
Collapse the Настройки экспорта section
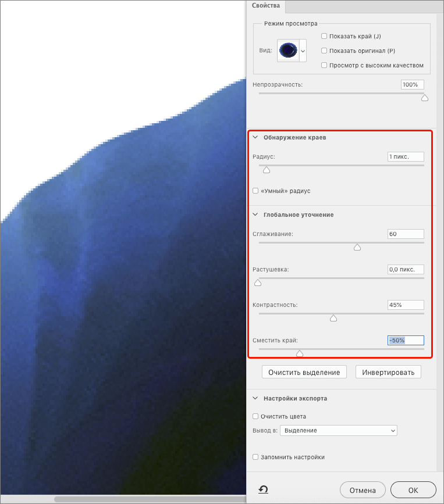point(255,398)
